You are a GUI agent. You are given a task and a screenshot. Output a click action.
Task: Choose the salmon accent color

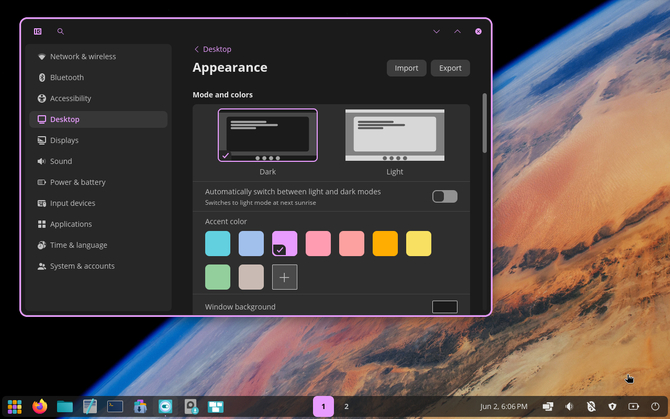click(352, 243)
